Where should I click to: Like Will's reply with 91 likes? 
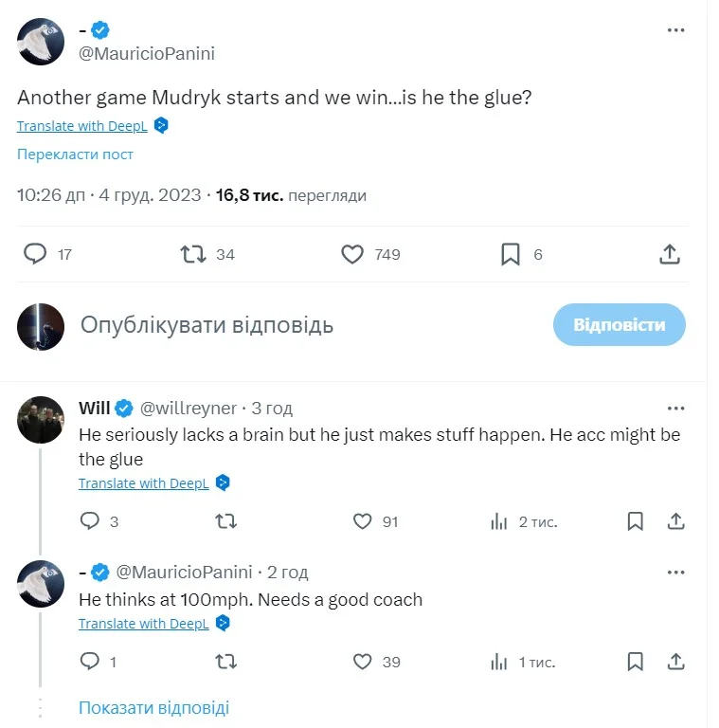362,521
